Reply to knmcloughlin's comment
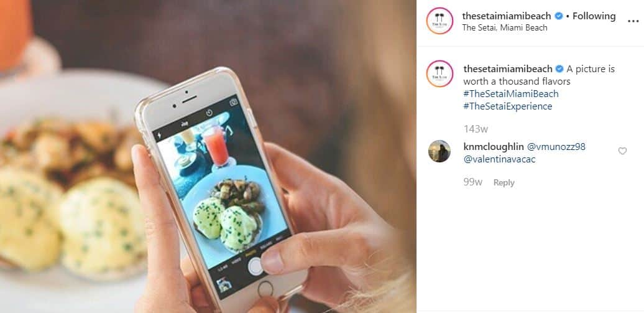This screenshot has height=313, width=644. tap(504, 182)
